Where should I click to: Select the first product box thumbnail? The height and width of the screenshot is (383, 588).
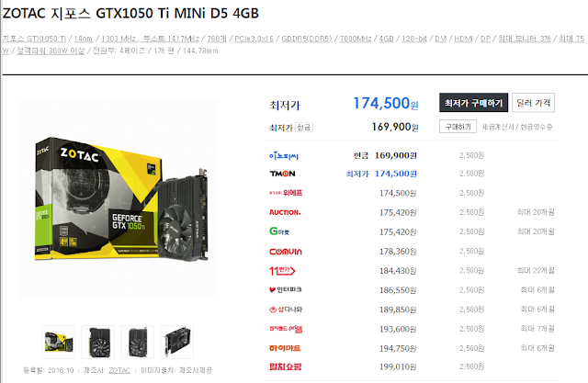[59, 342]
